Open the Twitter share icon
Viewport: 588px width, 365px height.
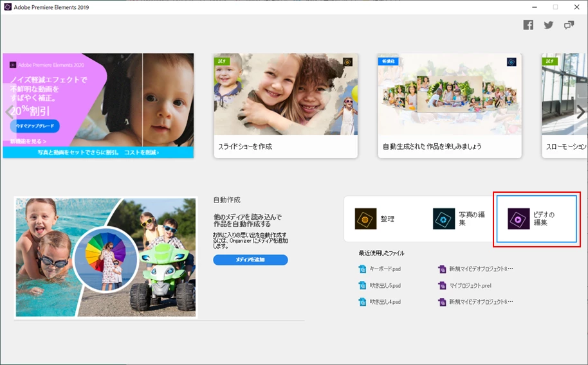pyautogui.click(x=549, y=25)
